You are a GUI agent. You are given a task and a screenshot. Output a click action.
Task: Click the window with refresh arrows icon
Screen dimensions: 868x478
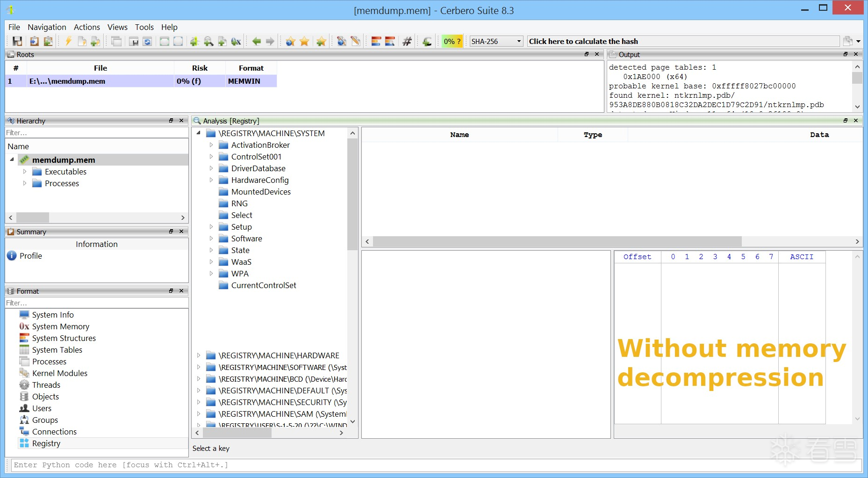147,41
